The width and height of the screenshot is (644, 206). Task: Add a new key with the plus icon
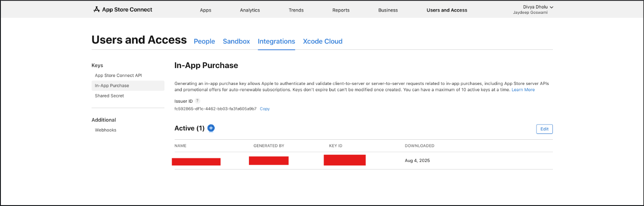click(211, 128)
